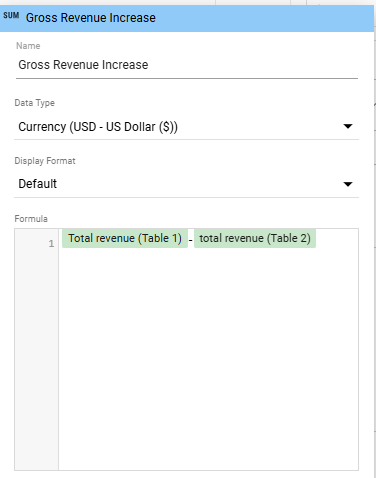Click the blue header bar beside the title
Screen dimensions: 376x478
[263, 18]
